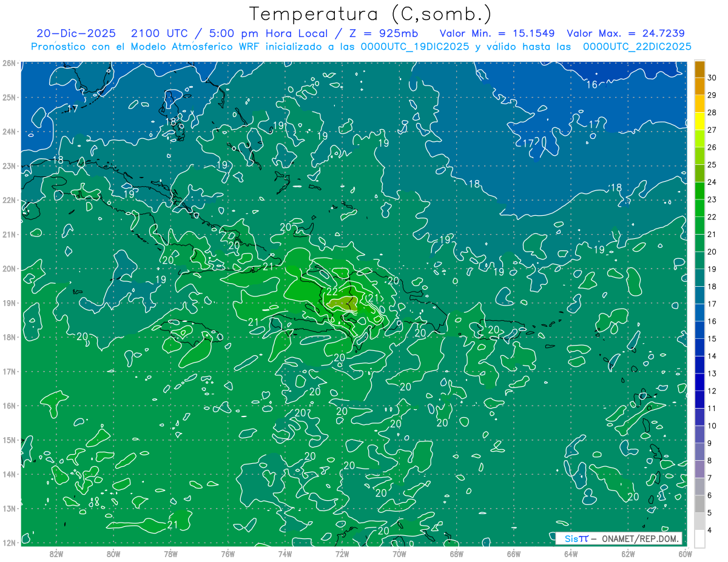Select the date '20-Dic-2025' in header
This screenshot has height=562, width=728.
pos(76,33)
